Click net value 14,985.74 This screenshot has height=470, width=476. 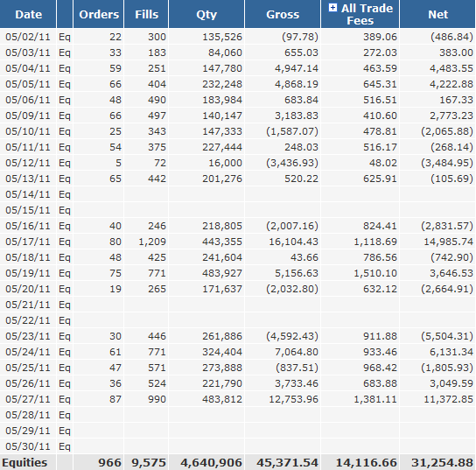pyautogui.click(x=448, y=242)
